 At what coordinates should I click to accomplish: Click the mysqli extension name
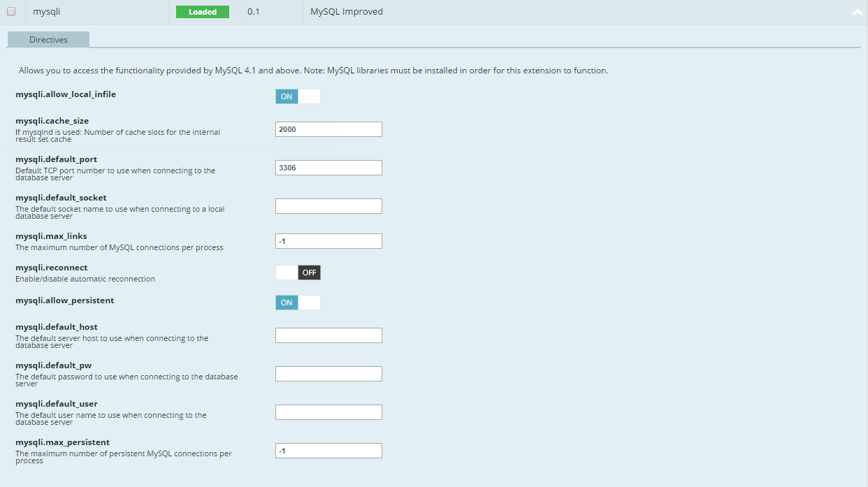click(x=47, y=12)
